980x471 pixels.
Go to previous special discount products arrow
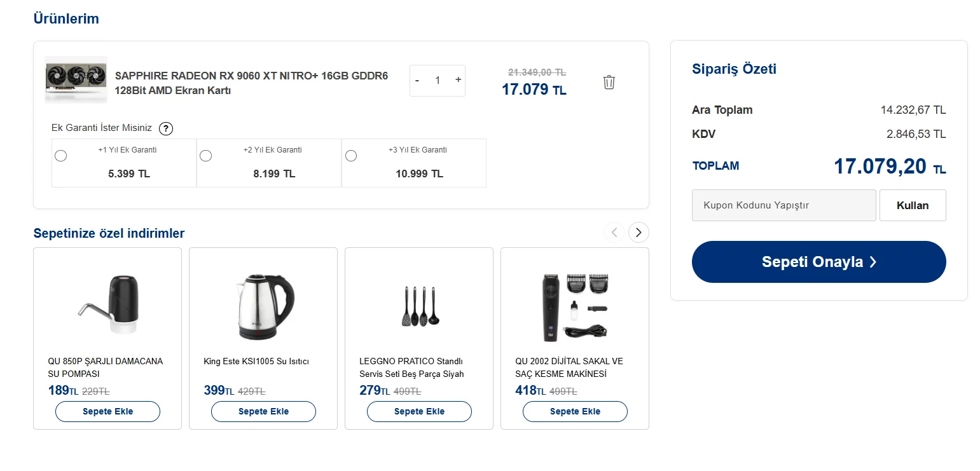click(614, 233)
